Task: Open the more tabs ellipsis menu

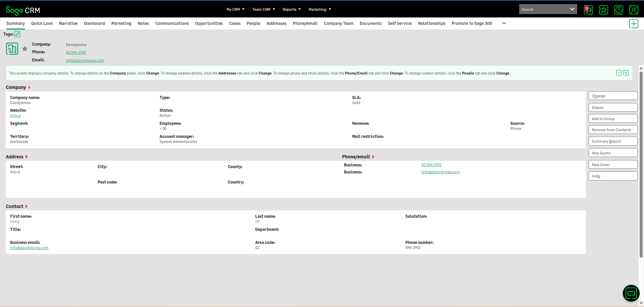Action: 504,23
